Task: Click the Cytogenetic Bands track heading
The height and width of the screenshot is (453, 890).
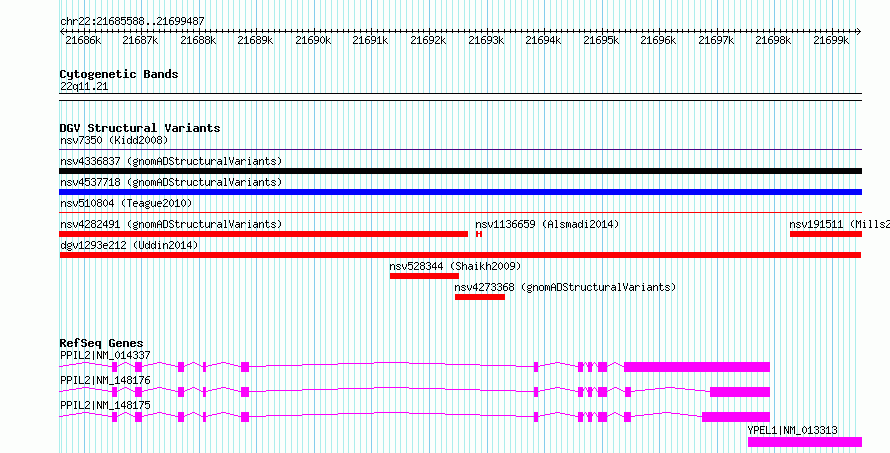Action: pos(119,74)
